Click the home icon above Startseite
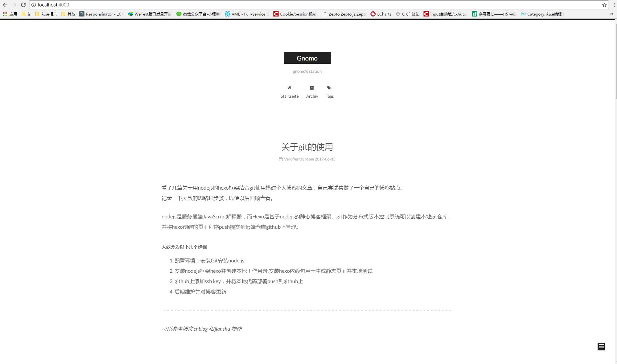The width and height of the screenshot is (617, 364). (289, 88)
